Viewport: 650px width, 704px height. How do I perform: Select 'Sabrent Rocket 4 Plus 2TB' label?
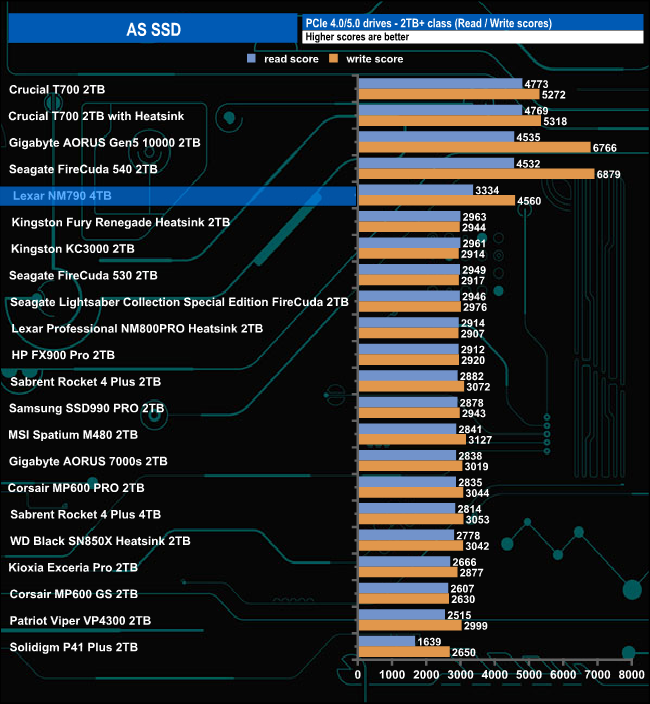click(85, 382)
